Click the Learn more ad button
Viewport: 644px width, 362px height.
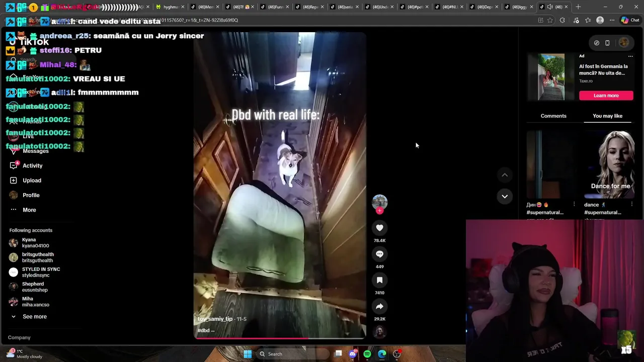(606, 96)
